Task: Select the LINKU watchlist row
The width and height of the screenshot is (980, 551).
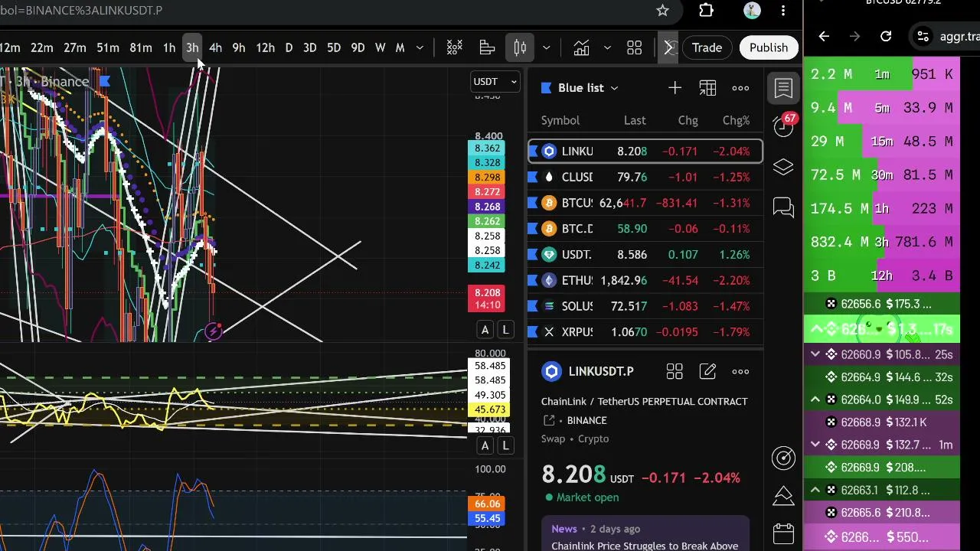Action: tap(645, 152)
